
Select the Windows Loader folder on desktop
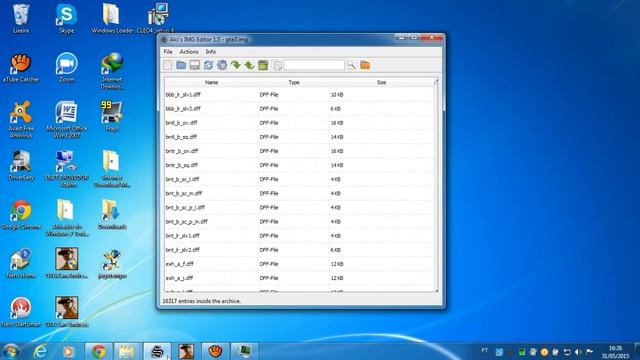[x=112, y=19]
